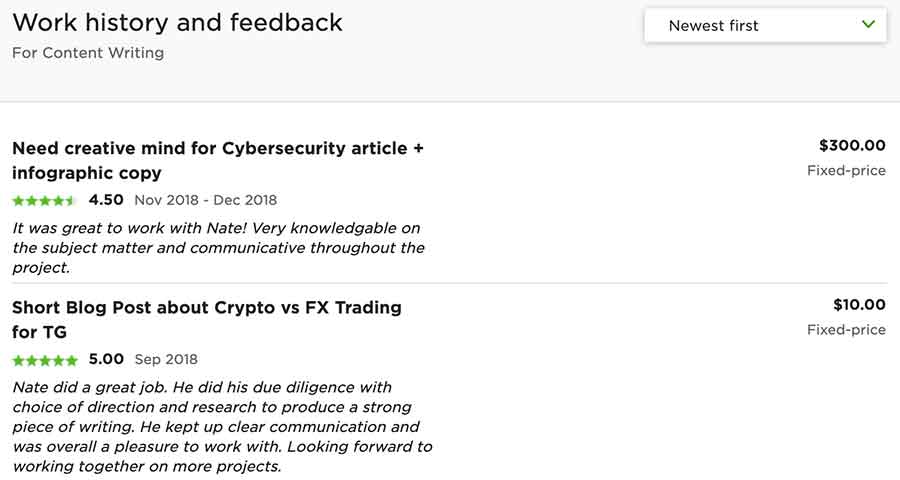The height and width of the screenshot is (480, 900).
Task: Click the Nov 2018 - Dec 2018 date range
Action: 205,200
